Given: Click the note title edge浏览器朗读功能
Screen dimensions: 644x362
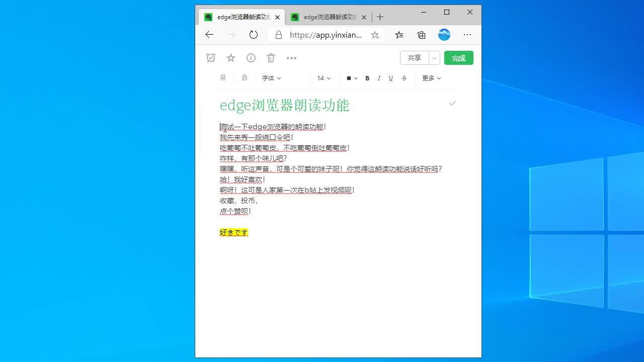Looking at the screenshot, I should pos(284,105).
